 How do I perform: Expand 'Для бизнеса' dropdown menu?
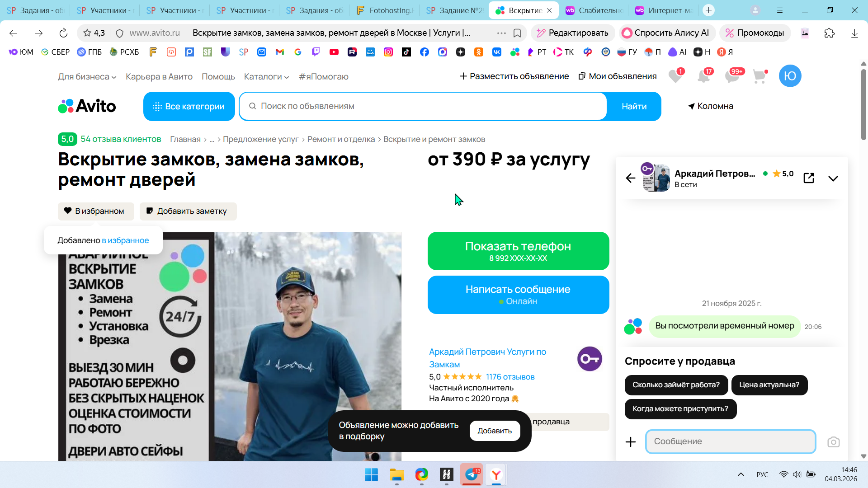87,77
